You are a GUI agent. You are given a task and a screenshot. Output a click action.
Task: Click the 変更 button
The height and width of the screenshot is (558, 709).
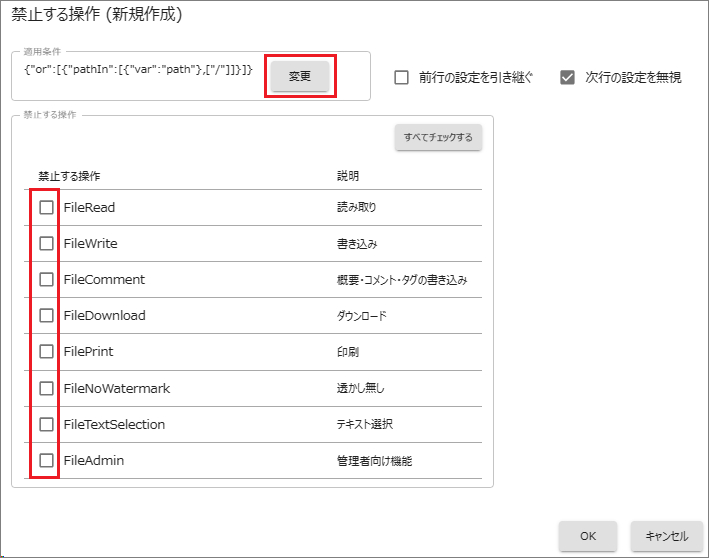(300, 76)
